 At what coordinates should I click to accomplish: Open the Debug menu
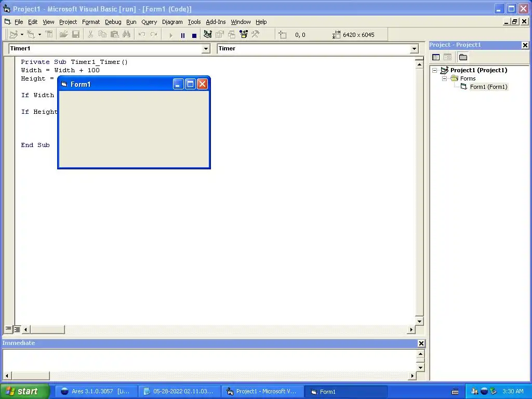coord(113,22)
